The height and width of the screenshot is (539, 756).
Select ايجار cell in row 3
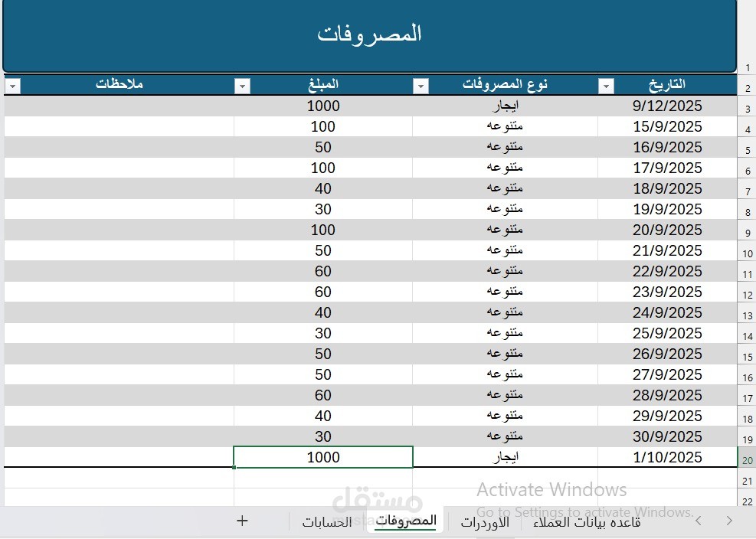click(x=505, y=106)
